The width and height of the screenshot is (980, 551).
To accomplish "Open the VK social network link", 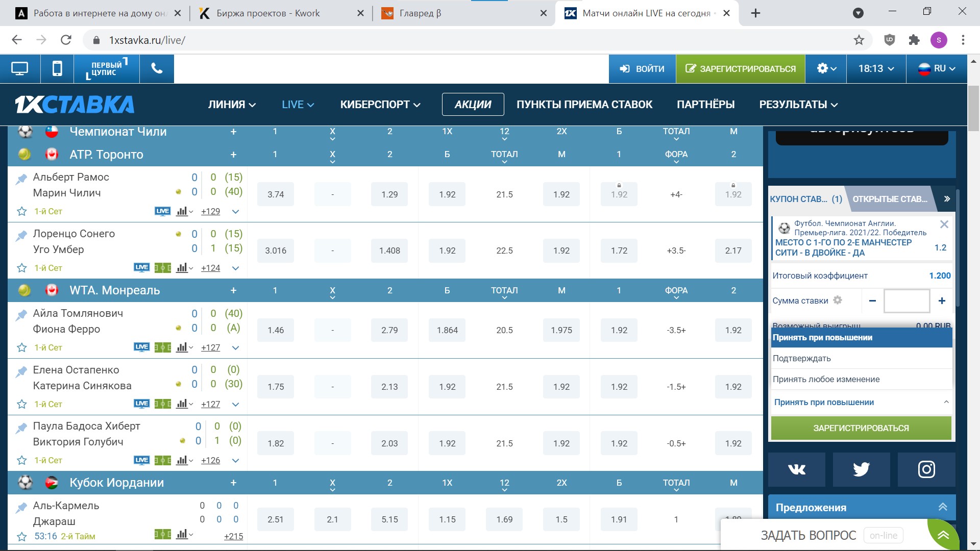I will pyautogui.click(x=796, y=469).
